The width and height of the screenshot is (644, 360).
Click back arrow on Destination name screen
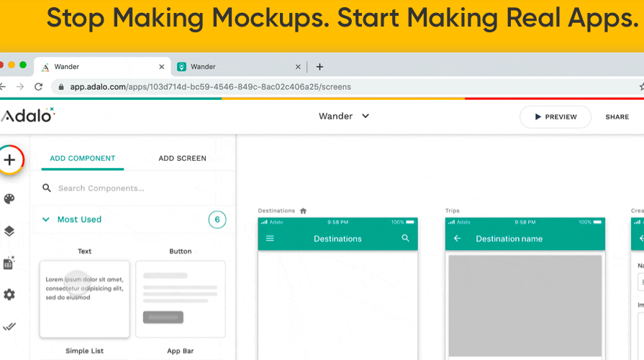pyautogui.click(x=457, y=239)
